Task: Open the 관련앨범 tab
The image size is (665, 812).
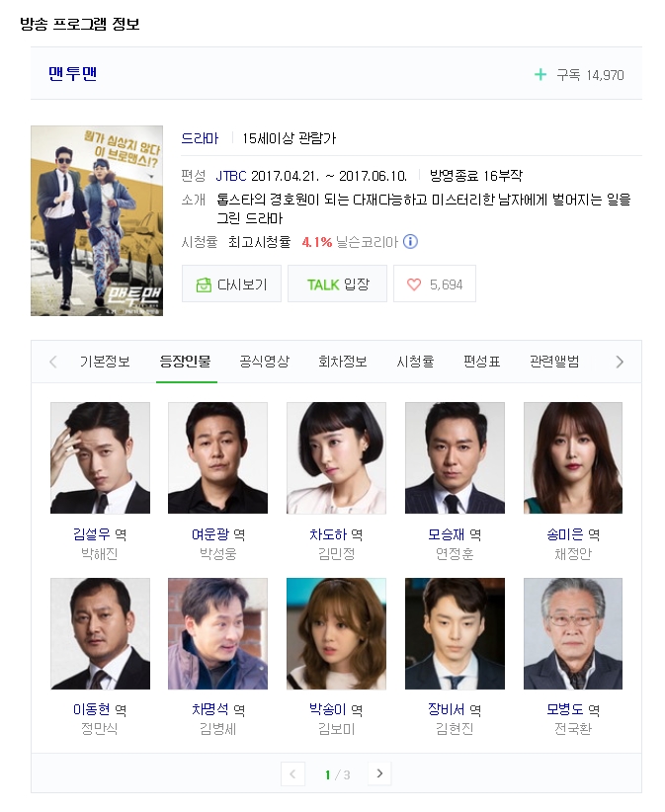Action: click(x=554, y=362)
